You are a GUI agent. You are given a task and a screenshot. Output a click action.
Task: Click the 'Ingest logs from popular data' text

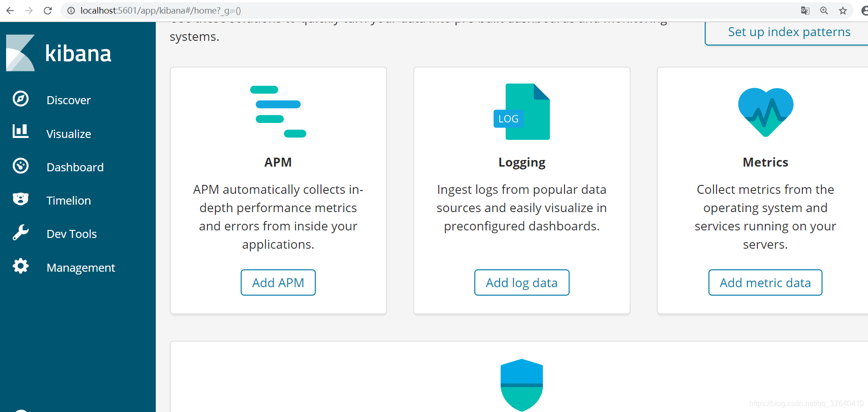coord(522,190)
